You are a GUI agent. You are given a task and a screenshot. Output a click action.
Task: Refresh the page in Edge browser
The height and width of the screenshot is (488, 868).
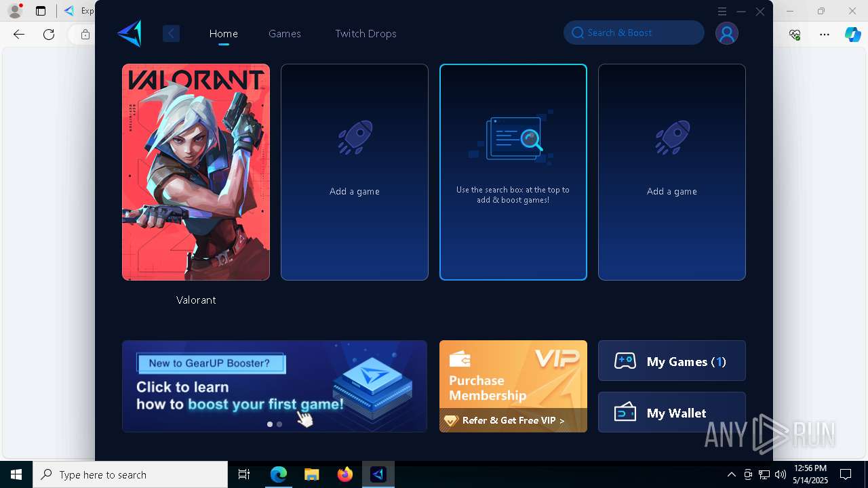click(x=49, y=35)
